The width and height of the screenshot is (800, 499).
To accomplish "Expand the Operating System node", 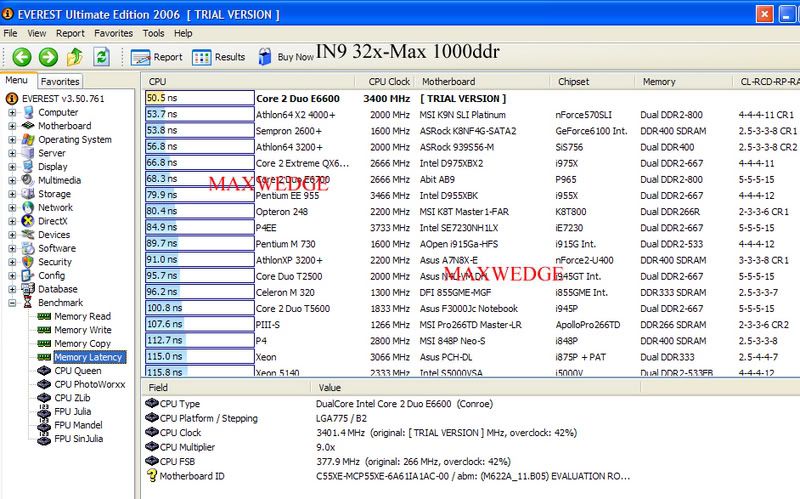I will point(12,139).
